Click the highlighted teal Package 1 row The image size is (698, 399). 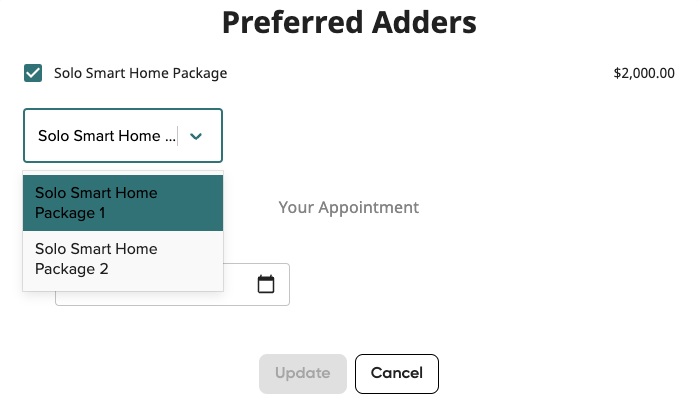123,203
